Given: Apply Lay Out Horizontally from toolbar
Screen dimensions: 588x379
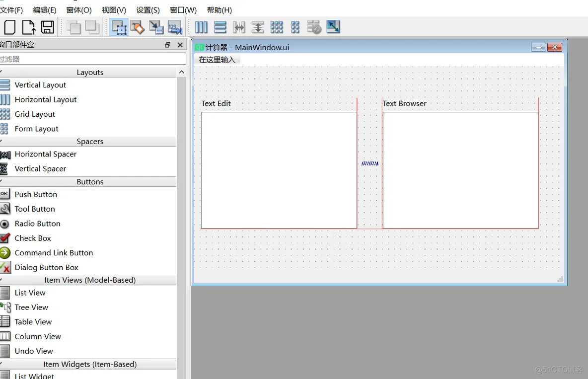Looking at the screenshot, I should (201, 27).
